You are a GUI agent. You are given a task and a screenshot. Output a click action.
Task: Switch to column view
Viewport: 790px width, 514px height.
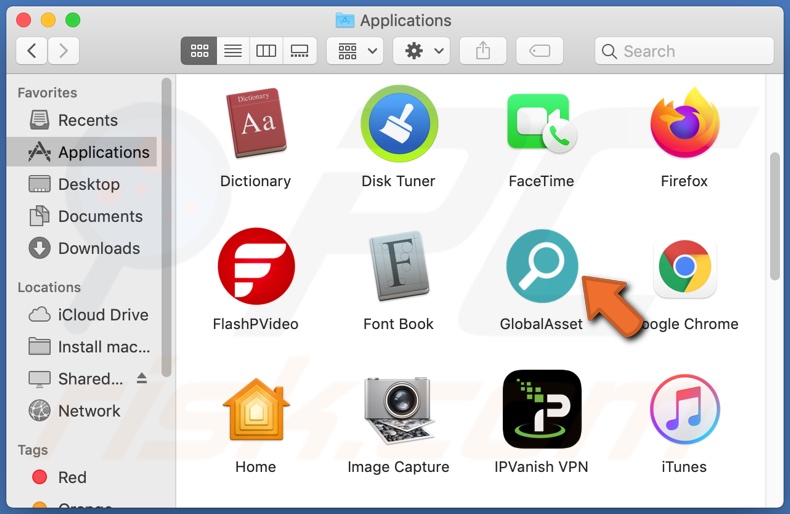click(266, 51)
